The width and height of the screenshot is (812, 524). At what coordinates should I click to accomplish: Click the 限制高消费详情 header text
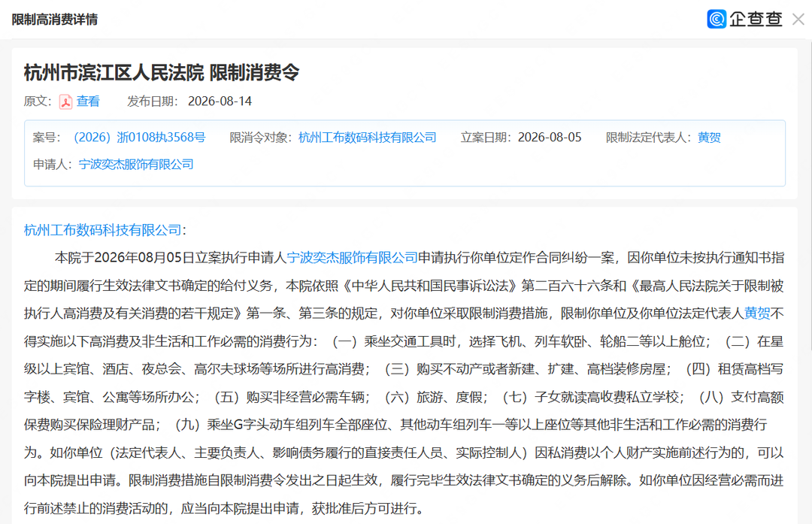[55, 20]
